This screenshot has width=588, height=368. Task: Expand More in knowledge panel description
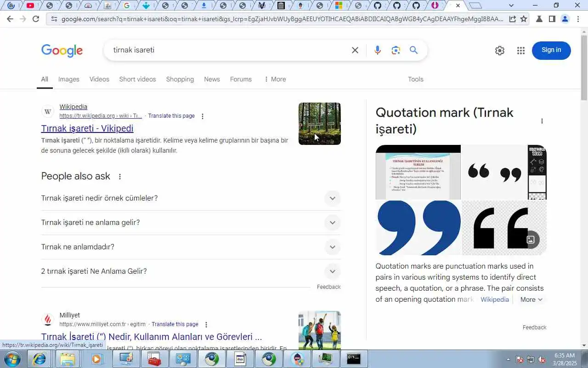[x=531, y=299]
